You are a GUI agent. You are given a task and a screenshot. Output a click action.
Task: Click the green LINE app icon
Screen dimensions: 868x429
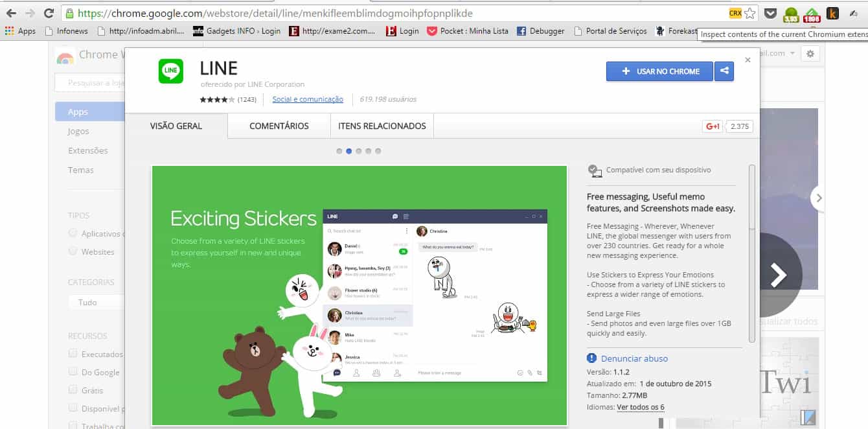click(x=171, y=71)
